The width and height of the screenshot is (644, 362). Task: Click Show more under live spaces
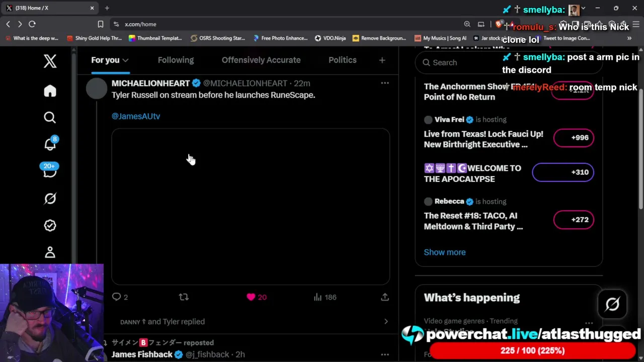[x=445, y=252]
